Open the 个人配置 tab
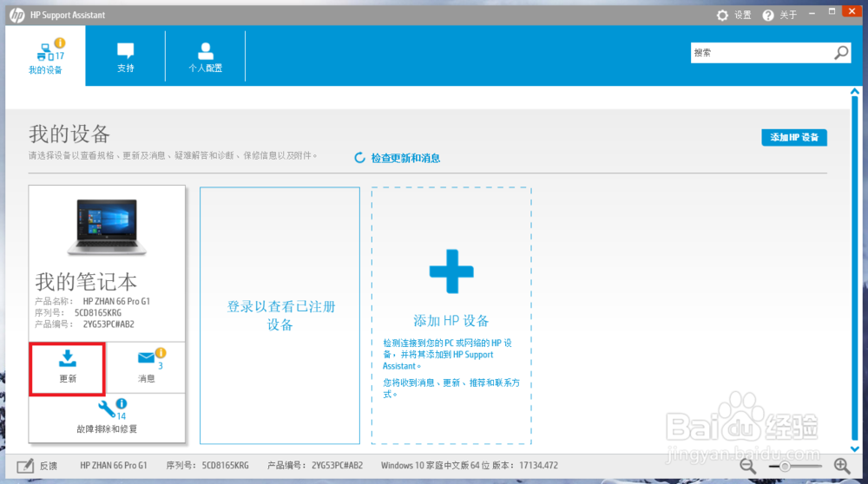Viewport: 868px width, 484px height. click(206, 56)
